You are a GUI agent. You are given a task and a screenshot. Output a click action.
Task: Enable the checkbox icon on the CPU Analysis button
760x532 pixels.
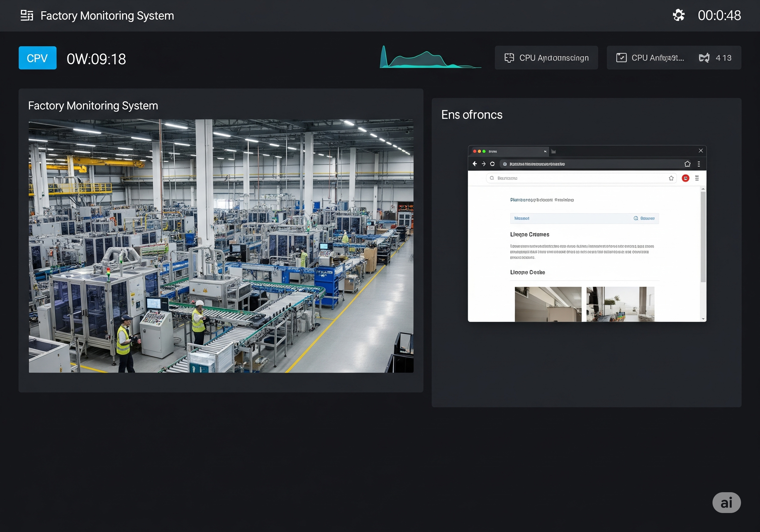(x=621, y=57)
